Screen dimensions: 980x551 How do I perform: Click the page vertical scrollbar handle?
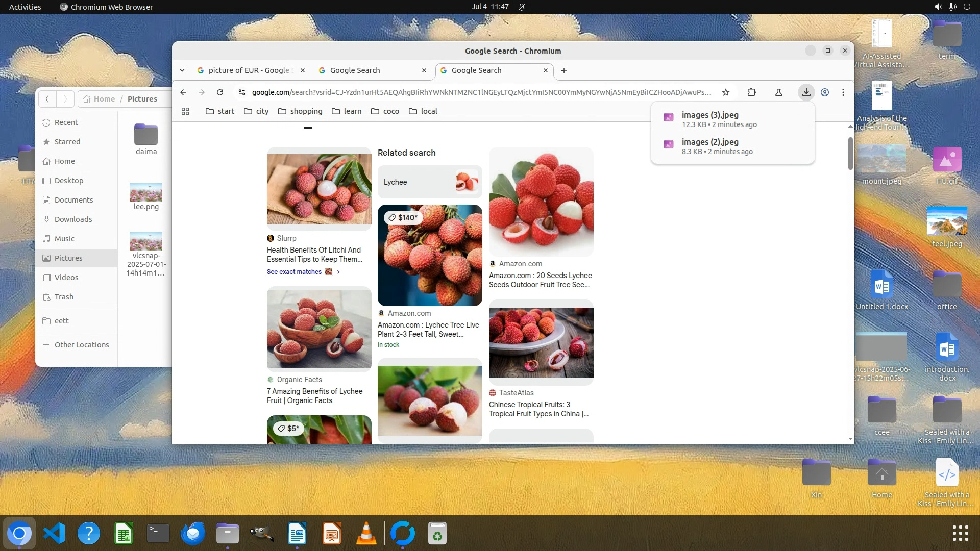tap(850, 153)
